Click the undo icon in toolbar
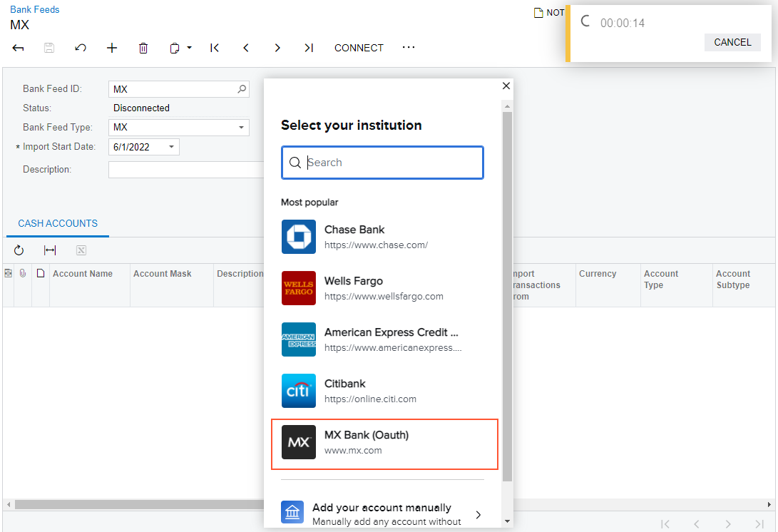The height and width of the screenshot is (532, 778). pyautogui.click(x=81, y=48)
